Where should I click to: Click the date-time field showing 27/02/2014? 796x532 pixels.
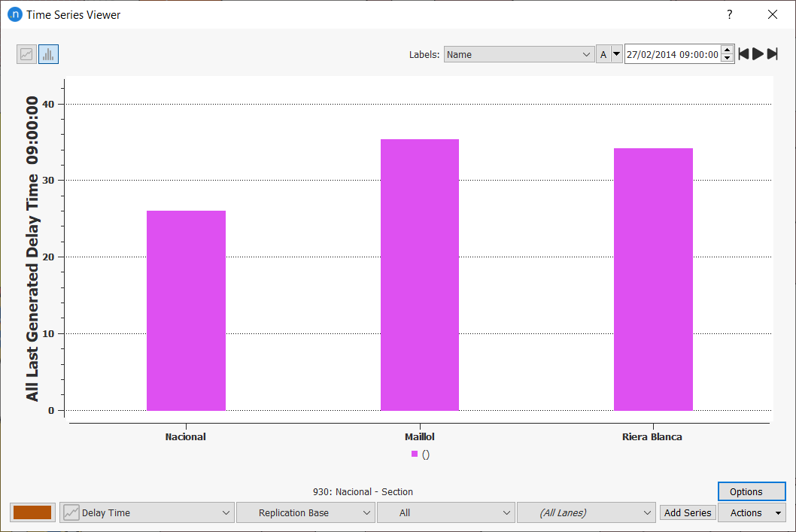pos(671,54)
